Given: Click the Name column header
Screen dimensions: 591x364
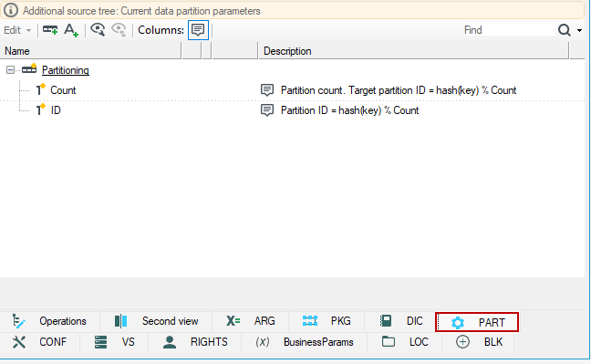Looking at the screenshot, I should click(x=90, y=51).
